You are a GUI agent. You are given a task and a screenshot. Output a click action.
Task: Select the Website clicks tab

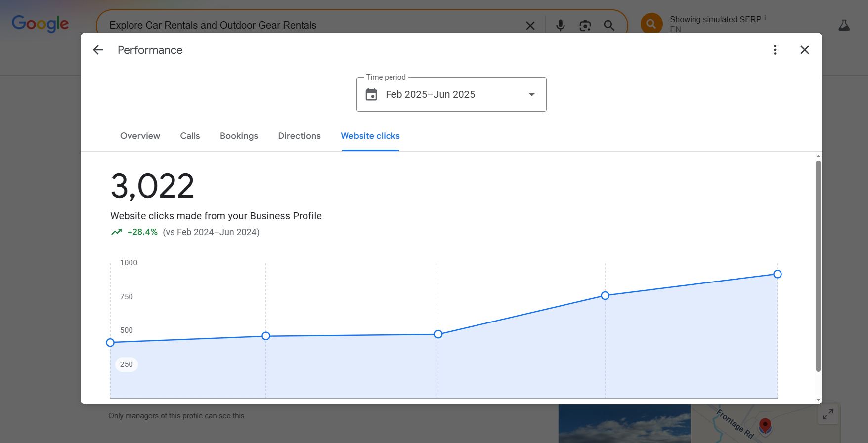click(x=370, y=136)
